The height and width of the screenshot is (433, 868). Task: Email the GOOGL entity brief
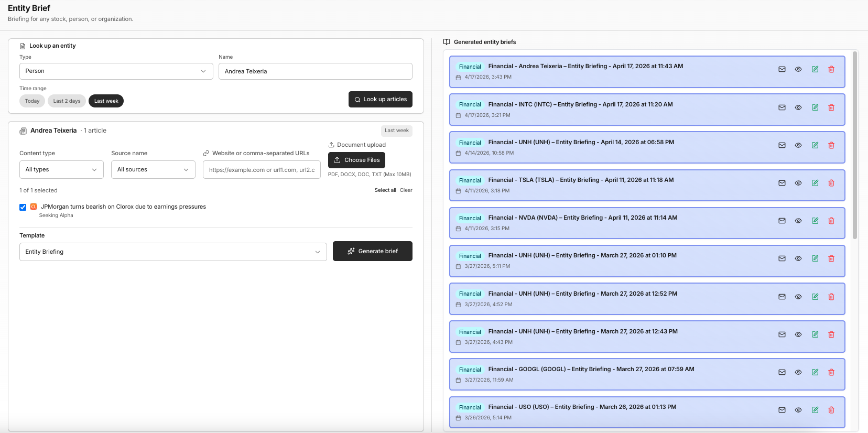(782, 372)
